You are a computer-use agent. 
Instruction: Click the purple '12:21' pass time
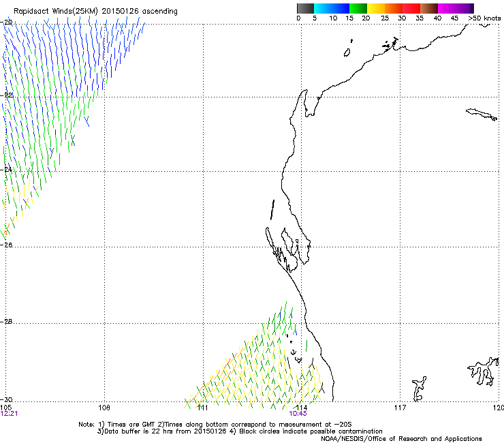(x=9, y=414)
